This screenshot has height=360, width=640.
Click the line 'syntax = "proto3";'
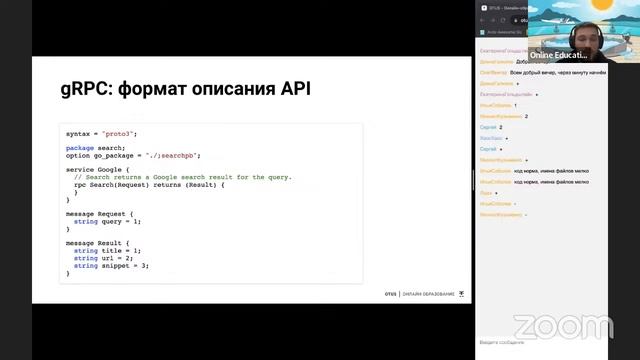(x=102, y=134)
